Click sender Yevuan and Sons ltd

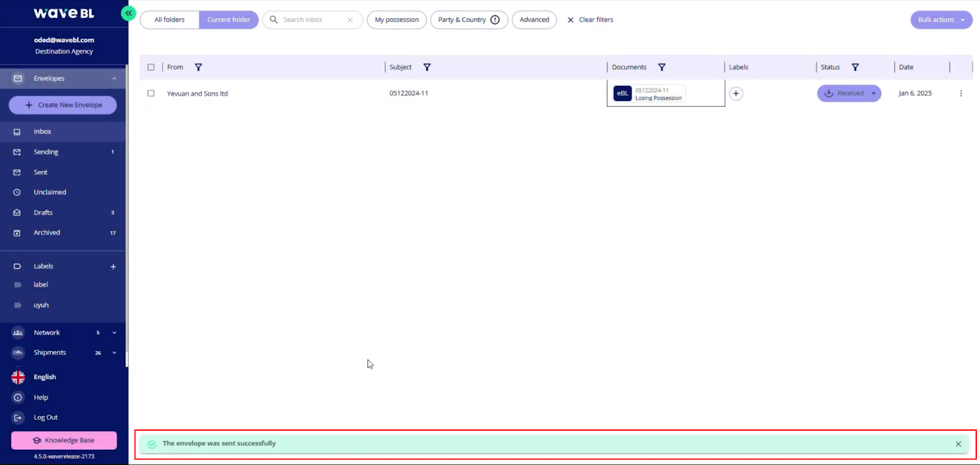tap(197, 94)
